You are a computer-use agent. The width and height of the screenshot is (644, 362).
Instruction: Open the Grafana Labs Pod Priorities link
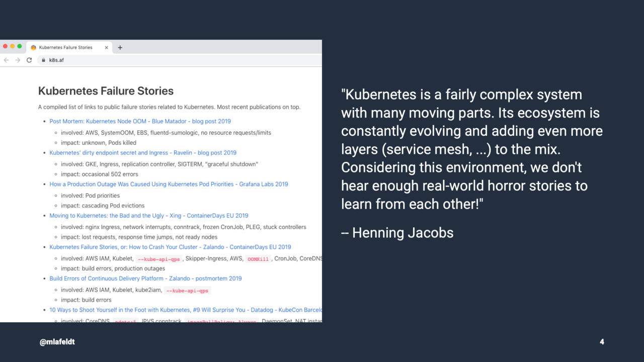(x=169, y=184)
